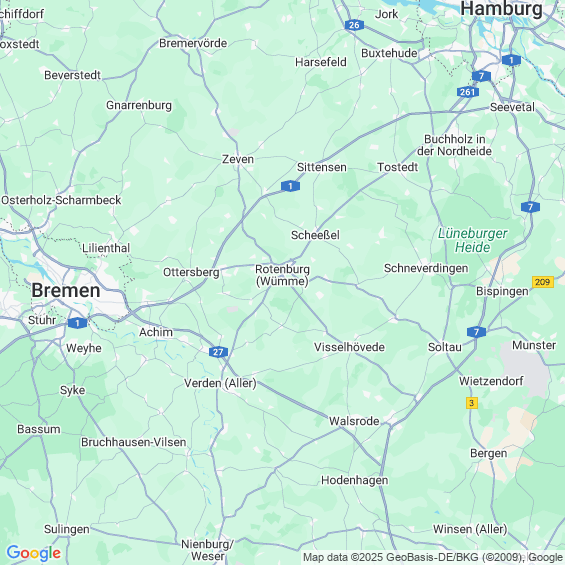
Task: Click the A7 shield next to Soltau
Action: [x=476, y=332]
